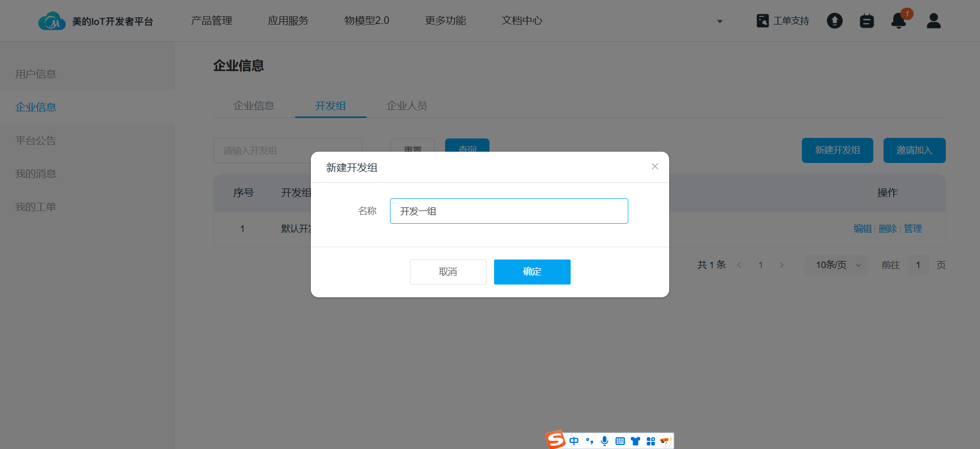This screenshot has width=980, height=449.
Task: Click the Sogou microphone voice input icon
Action: [605, 441]
